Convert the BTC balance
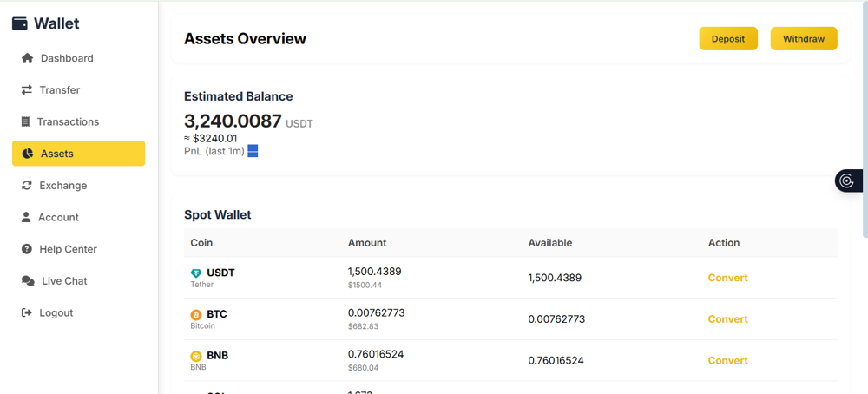Image resolution: width=868 pixels, height=394 pixels. tap(727, 319)
